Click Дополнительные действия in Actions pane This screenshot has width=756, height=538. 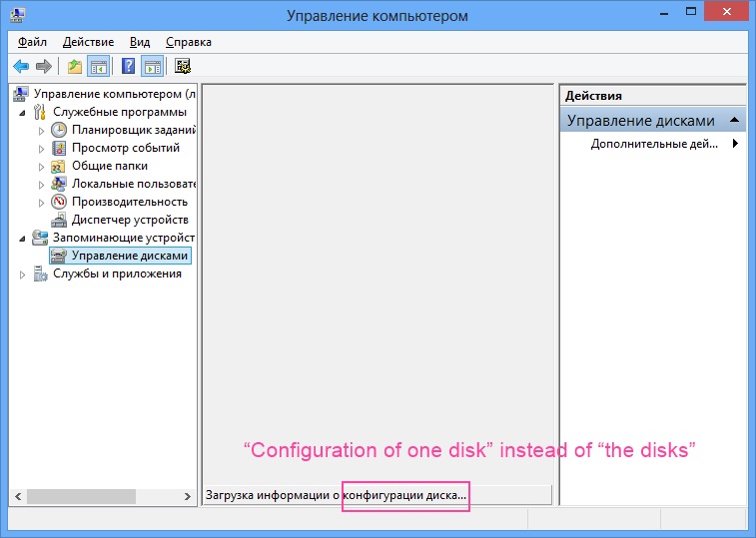654,144
